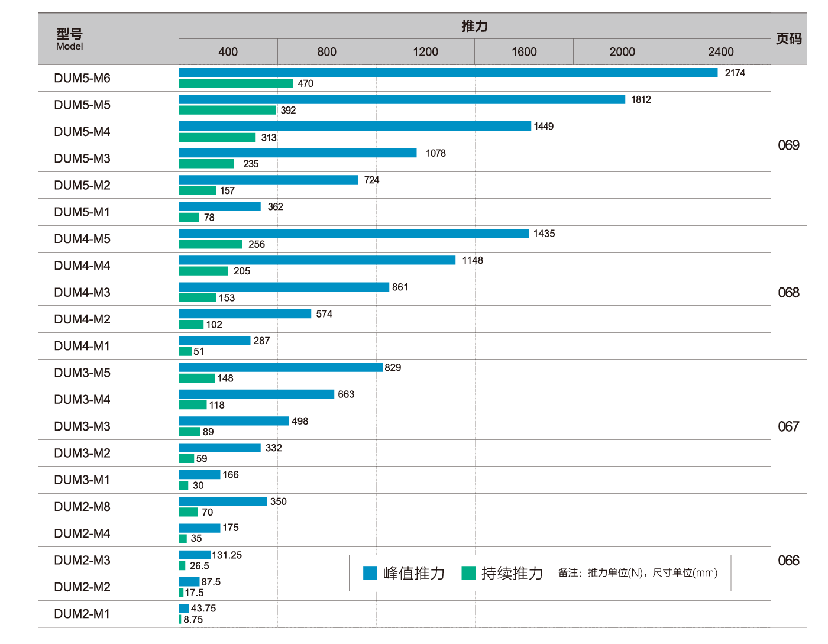Click page number 067
Viewport: 828px width, 644px height.
pos(788,426)
